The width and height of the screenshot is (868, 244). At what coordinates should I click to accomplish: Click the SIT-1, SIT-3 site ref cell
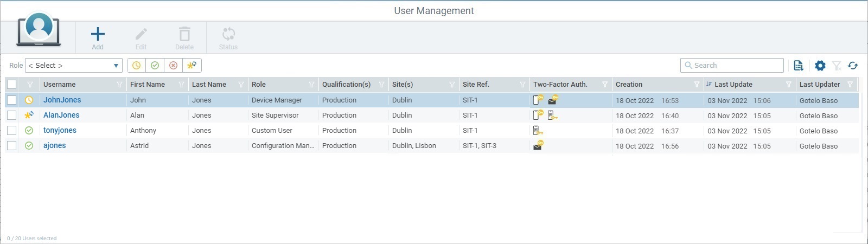point(480,146)
